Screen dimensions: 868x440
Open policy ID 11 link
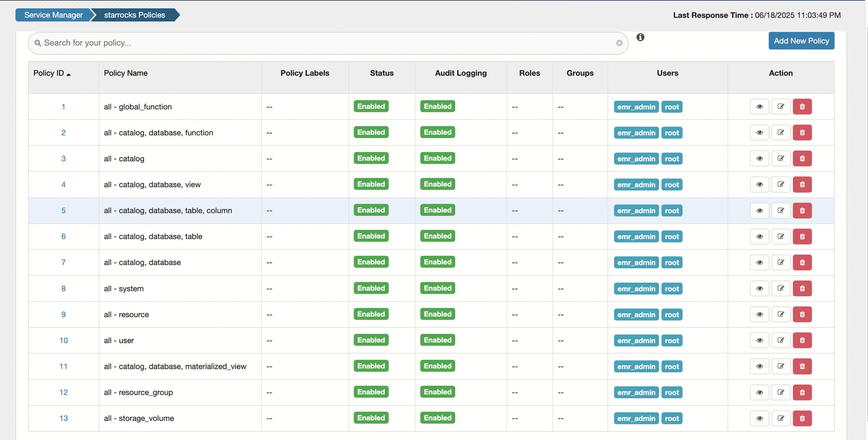[x=64, y=366]
